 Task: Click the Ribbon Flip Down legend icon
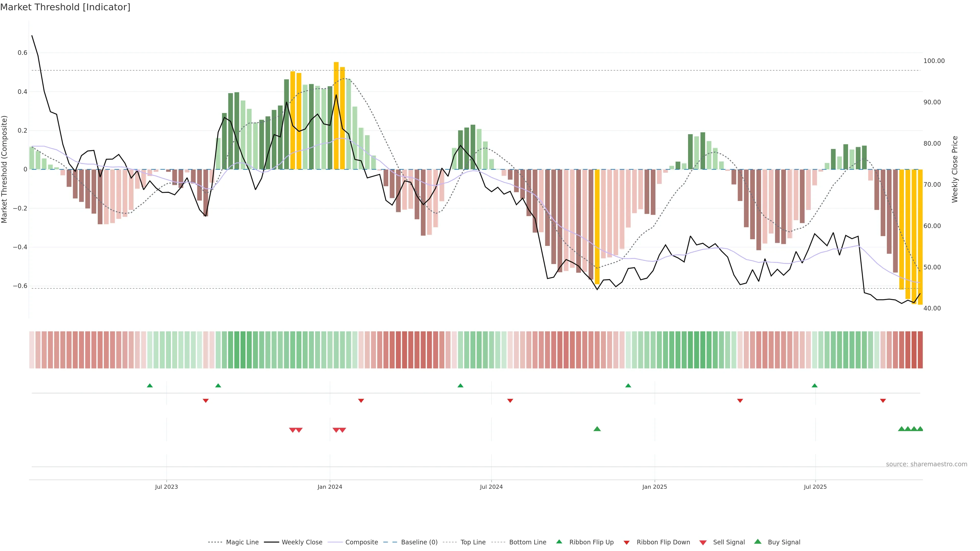coord(627,543)
